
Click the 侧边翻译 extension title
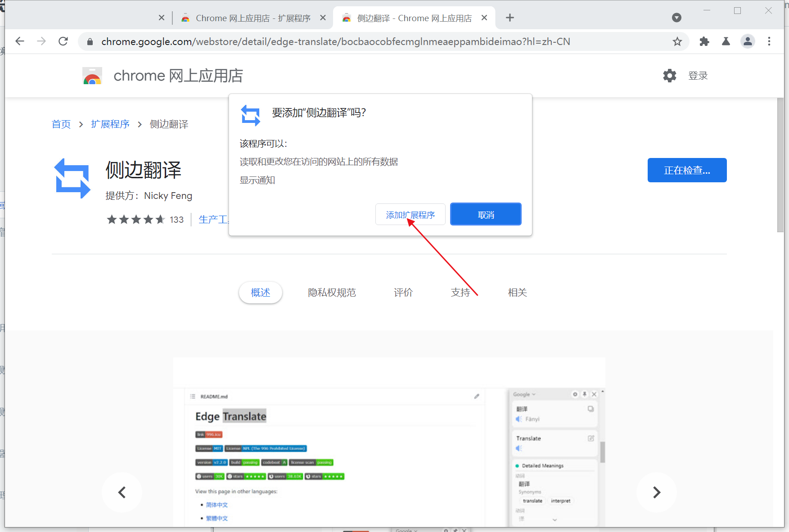144,170
